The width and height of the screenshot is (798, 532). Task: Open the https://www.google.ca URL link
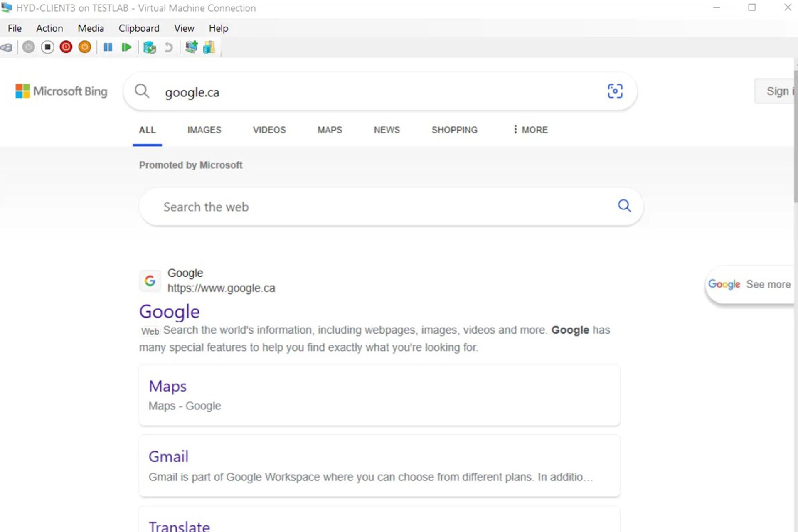click(221, 288)
